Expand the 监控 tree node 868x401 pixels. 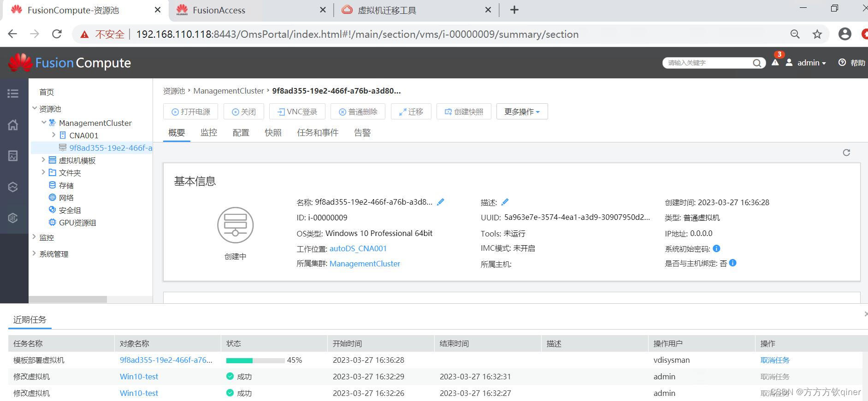(34, 236)
